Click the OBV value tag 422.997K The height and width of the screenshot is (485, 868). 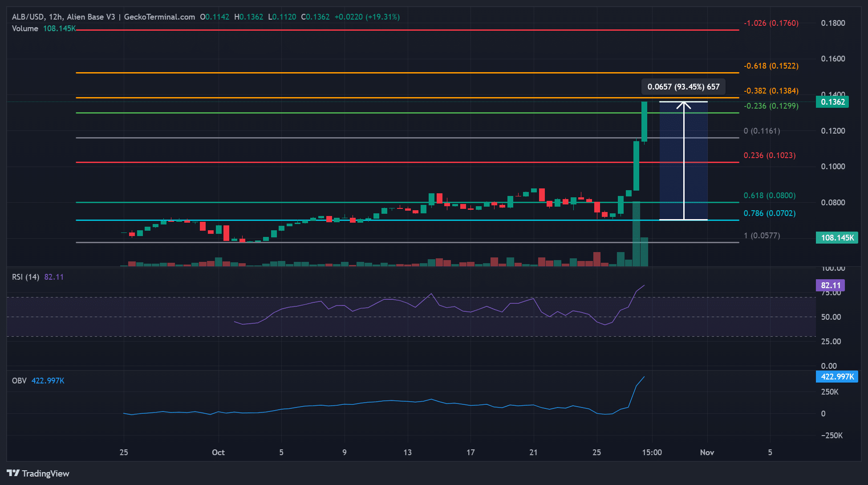(837, 377)
